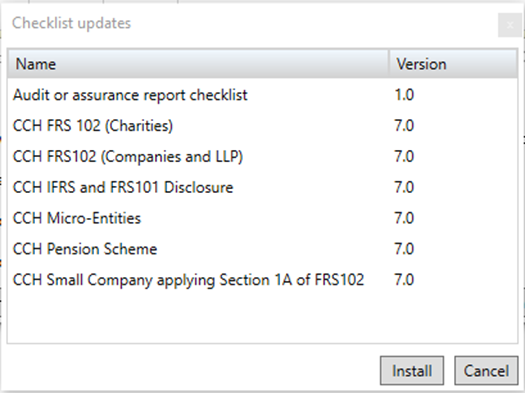Image resolution: width=525 pixels, height=393 pixels.
Task: Click the Install button
Action: 412,371
